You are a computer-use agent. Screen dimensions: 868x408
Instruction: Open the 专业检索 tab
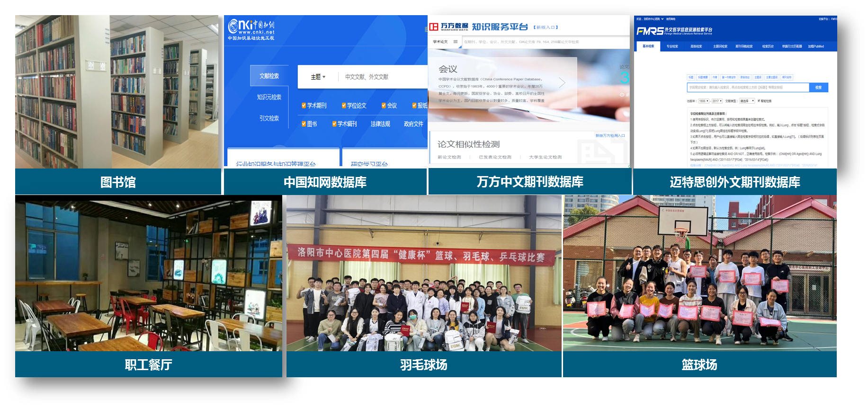(672, 46)
